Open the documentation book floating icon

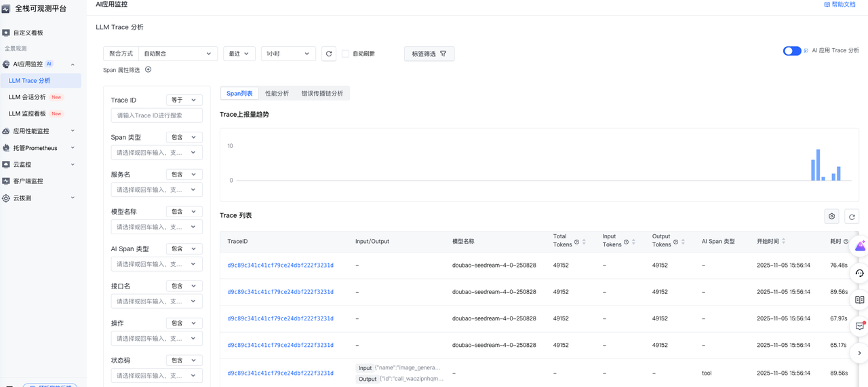pyautogui.click(x=859, y=299)
